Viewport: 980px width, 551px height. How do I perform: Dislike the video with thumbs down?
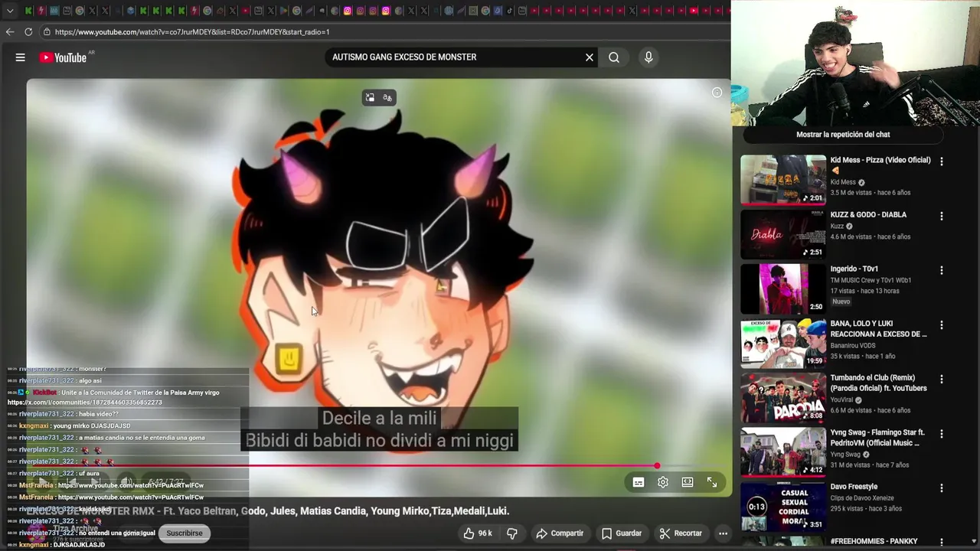click(512, 533)
